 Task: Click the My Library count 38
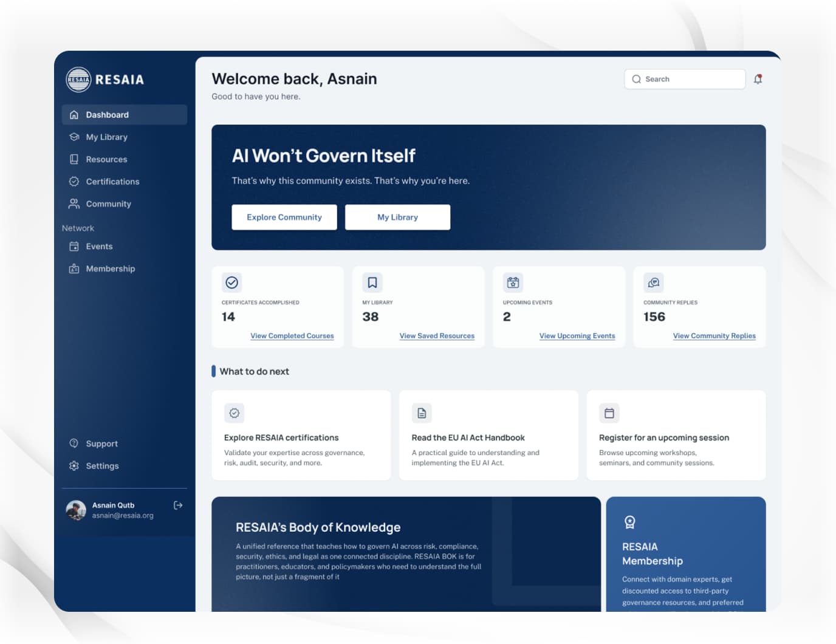(371, 317)
